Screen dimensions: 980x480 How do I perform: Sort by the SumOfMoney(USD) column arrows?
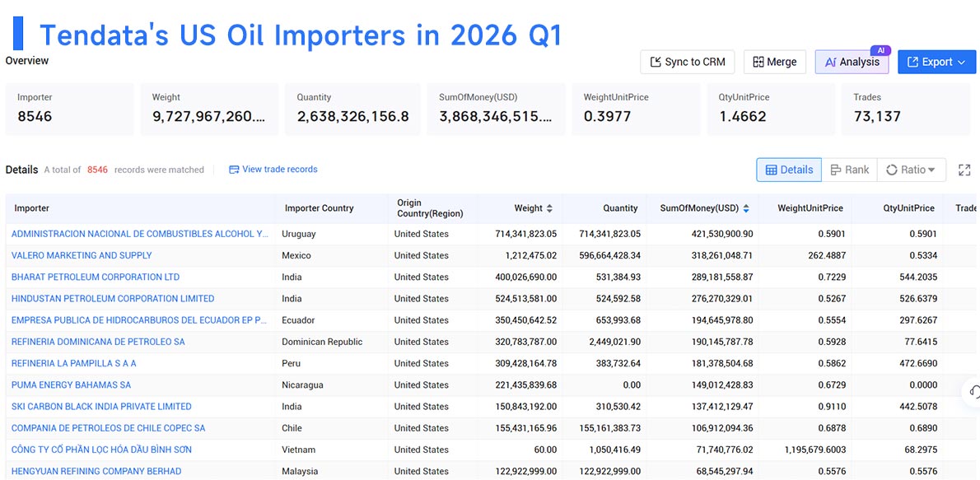(746, 208)
